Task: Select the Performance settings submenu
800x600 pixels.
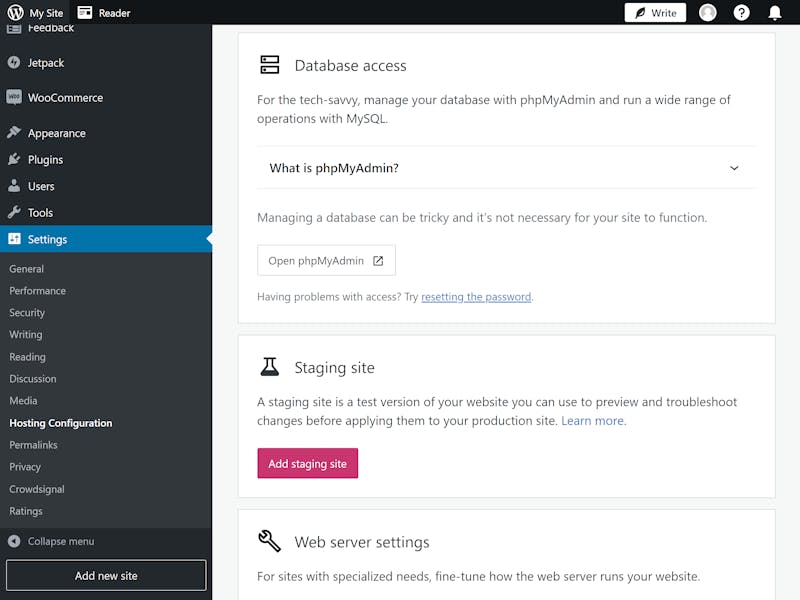Action: click(37, 291)
